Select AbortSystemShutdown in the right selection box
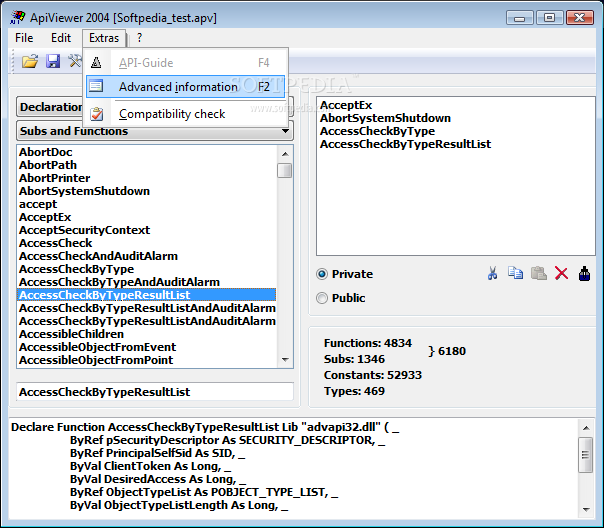The image size is (604, 528). (x=385, y=118)
